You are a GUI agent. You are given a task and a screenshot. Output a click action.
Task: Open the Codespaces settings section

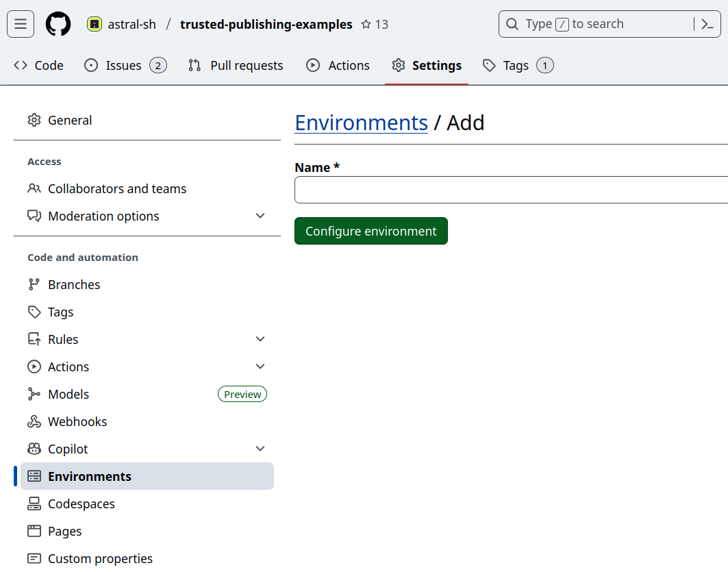pyautogui.click(x=82, y=503)
